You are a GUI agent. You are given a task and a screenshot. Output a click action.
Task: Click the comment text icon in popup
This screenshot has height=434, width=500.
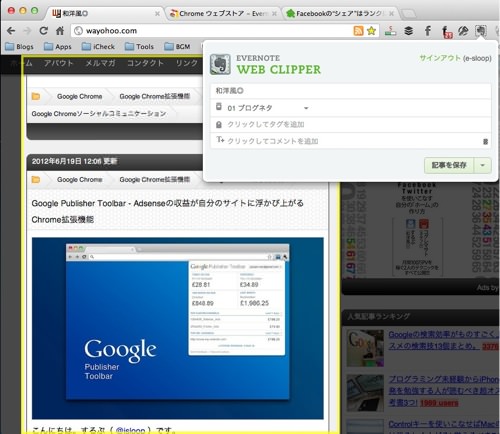pyautogui.click(x=220, y=140)
